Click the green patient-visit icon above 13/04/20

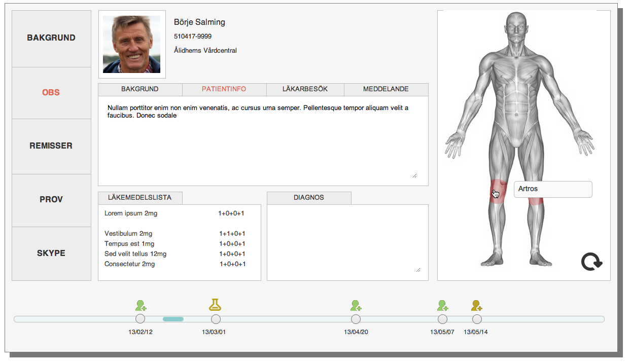click(x=356, y=306)
